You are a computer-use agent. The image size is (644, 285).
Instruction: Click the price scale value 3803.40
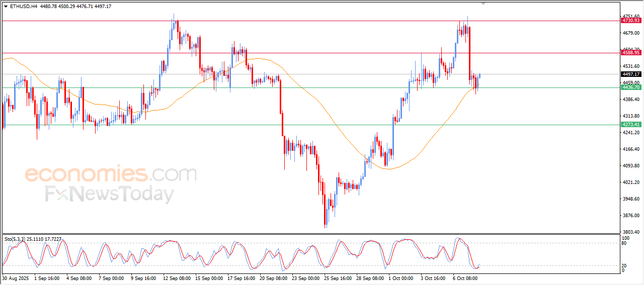pyautogui.click(x=631, y=232)
